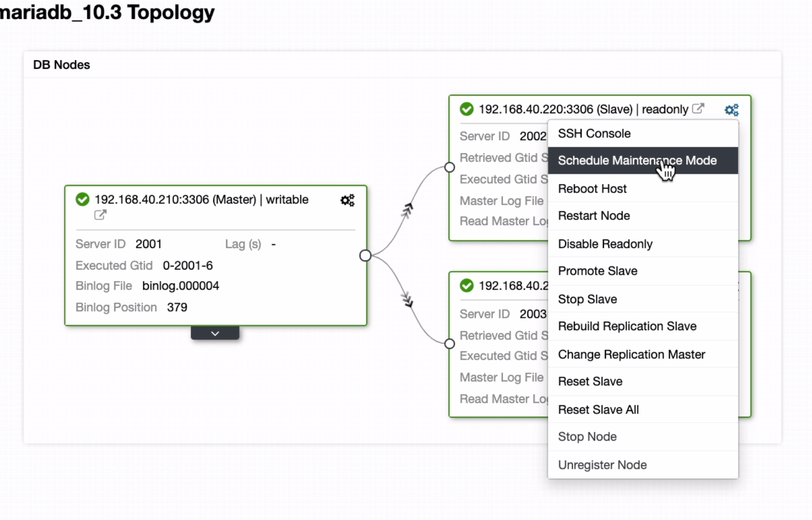
Task: Click the external link icon on the master card
Action: click(x=100, y=215)
